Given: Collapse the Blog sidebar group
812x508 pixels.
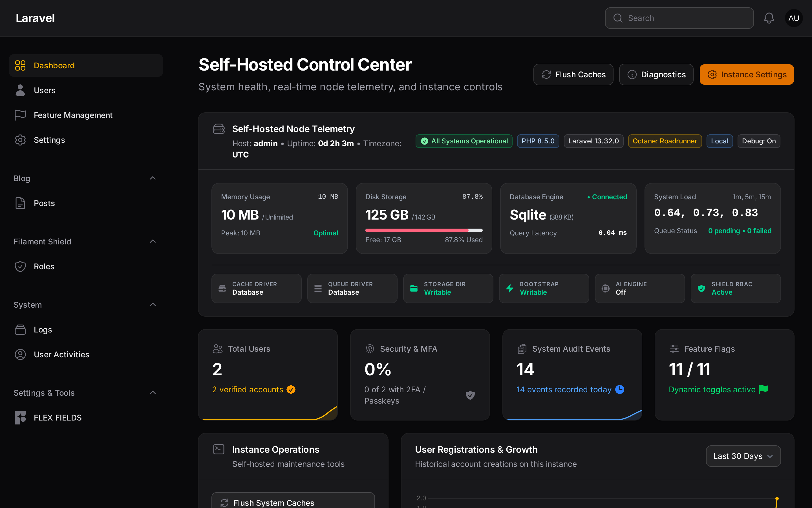Looking at the screenshot, I should coord(153,178).
